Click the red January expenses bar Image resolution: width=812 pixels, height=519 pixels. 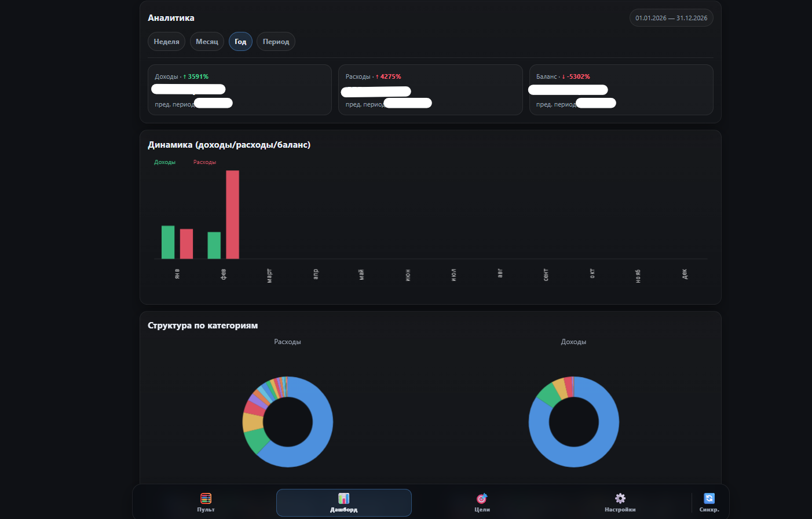point(186,244)
